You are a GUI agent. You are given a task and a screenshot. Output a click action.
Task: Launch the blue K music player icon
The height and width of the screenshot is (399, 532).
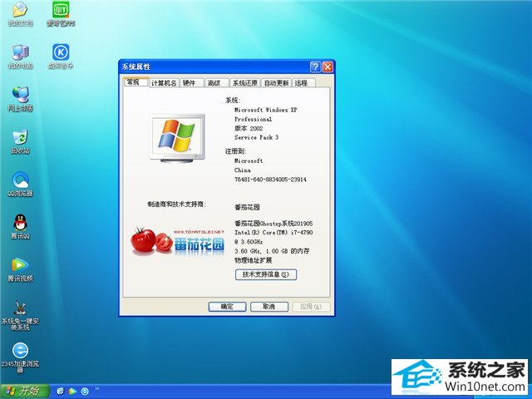pos(61,57)
